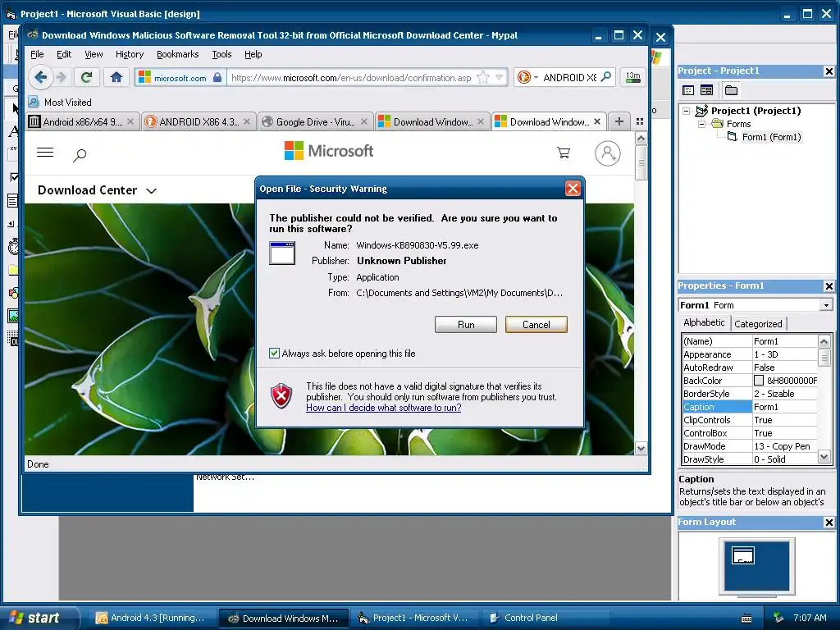Image resolution: width=840 pixels, height=630 pixels.
Task: Click the Microsoft page search magnifier
Action: 80,155
